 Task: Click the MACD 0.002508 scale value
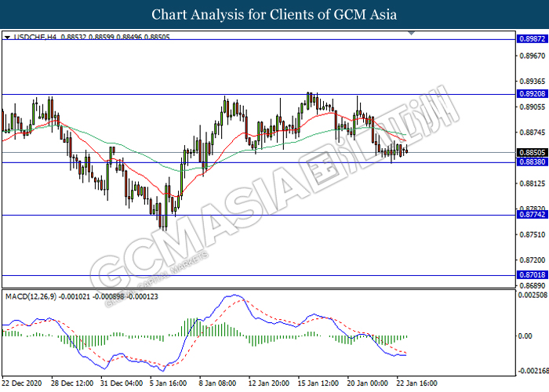tap(533, 295)
